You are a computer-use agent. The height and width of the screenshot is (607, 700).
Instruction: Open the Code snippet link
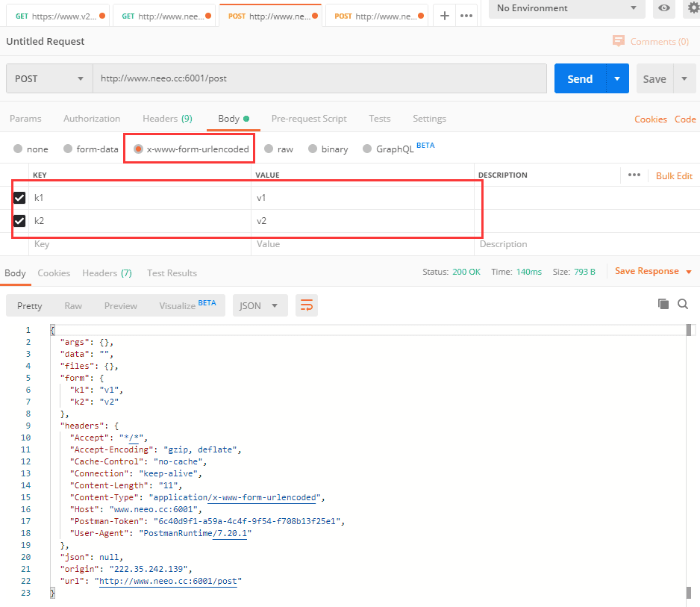click(x=685, y=119)
